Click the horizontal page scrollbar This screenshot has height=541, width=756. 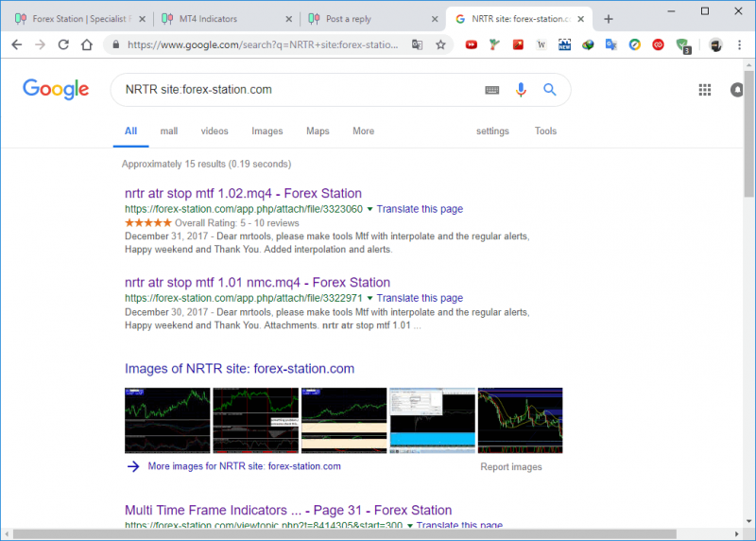pos(344,533)
